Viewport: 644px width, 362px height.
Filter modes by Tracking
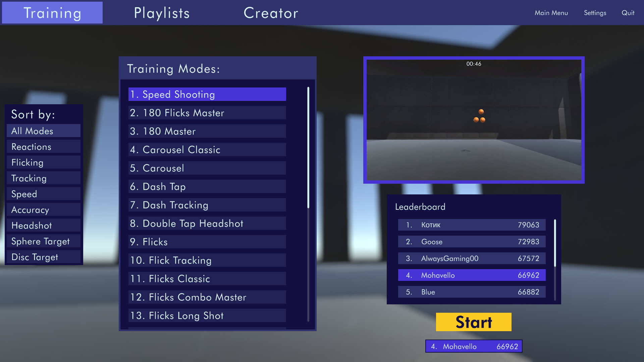coord(43,178)
